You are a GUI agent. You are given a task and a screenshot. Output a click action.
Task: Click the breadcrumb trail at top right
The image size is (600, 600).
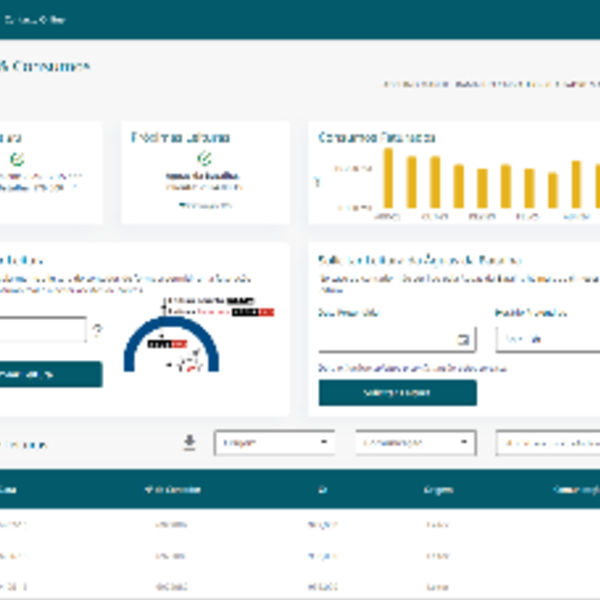click(490, 85)
